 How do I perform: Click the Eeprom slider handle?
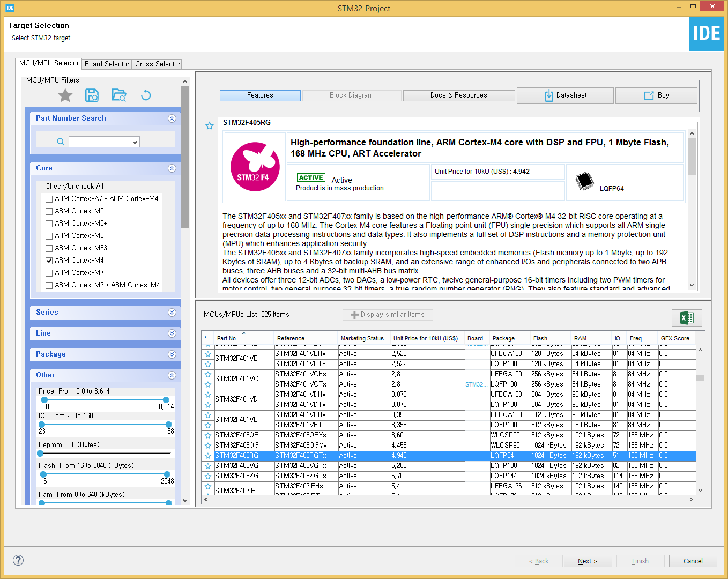[x=40, y=454]
